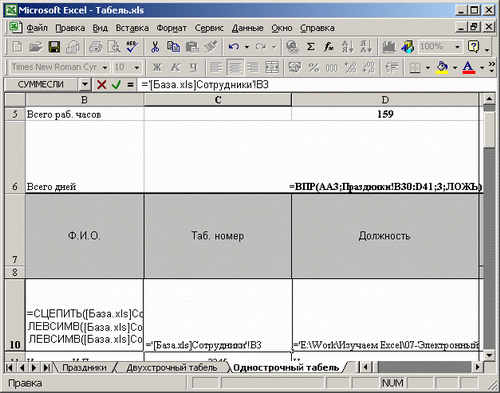Expand the Times New Roman Cyr font dropdown
The width and height of the screenshot is (500, 393).
coord(105,68)
